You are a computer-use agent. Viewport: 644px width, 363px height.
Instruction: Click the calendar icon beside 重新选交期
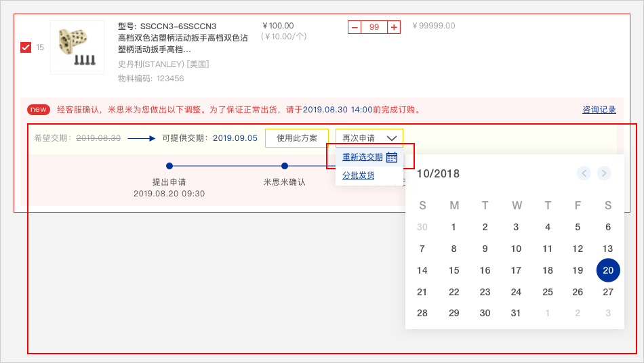[x=392, y=157]
